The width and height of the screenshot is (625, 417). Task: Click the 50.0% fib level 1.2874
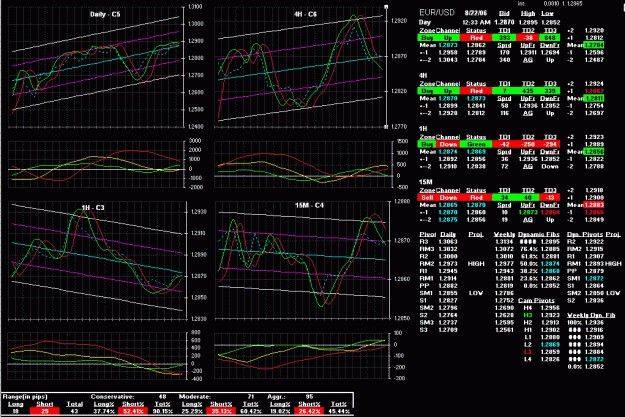[550, 264]
